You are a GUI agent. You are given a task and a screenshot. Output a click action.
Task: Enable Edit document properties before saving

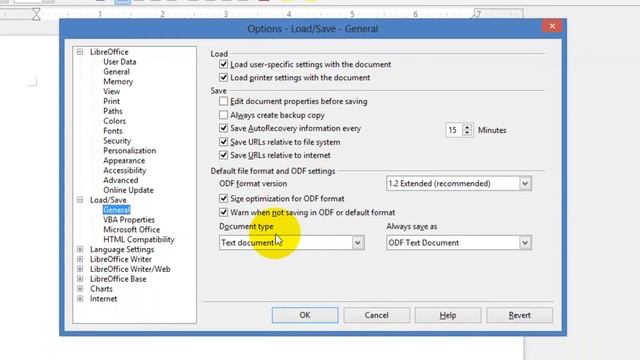coord(223,101)
